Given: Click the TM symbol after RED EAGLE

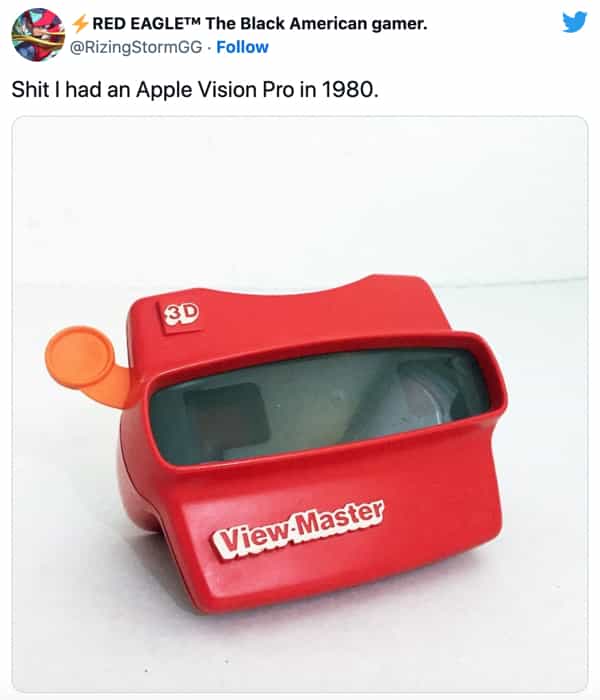Looking at the screenshot, I should [x=192, y=20].
